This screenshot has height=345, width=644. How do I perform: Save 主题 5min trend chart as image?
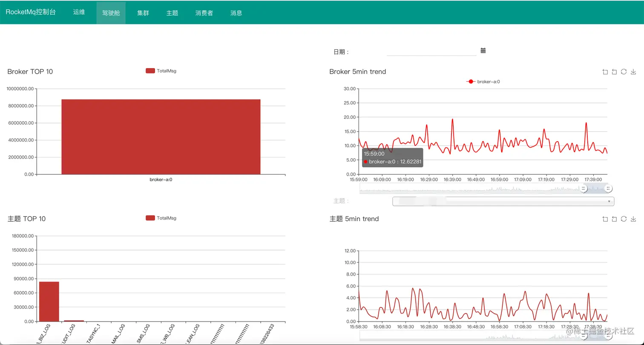pos(633,219)
